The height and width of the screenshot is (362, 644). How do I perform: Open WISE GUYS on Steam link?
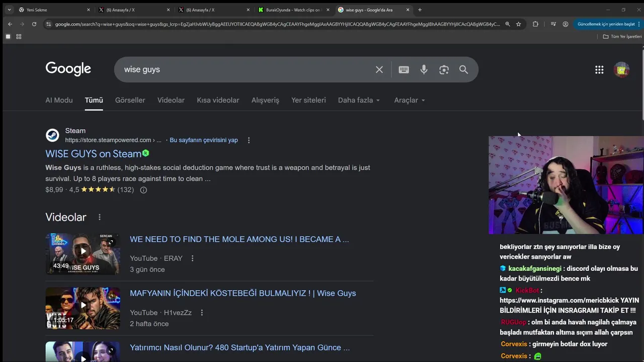[x=93, y=154]
